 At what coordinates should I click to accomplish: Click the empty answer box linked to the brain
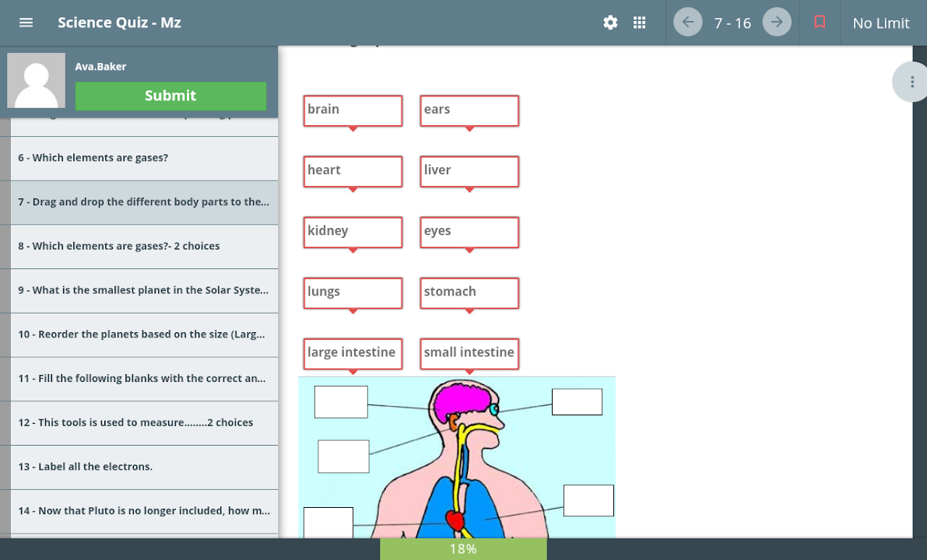[341, 402]
